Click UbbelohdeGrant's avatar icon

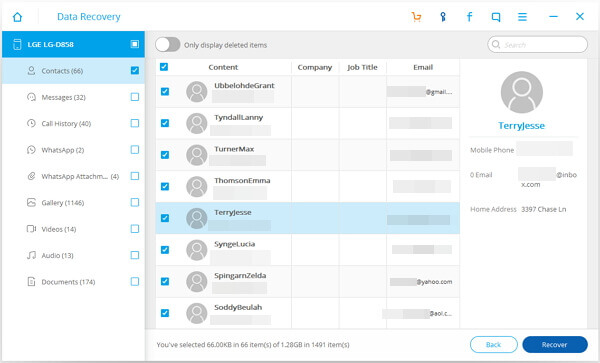coord(197,92)
